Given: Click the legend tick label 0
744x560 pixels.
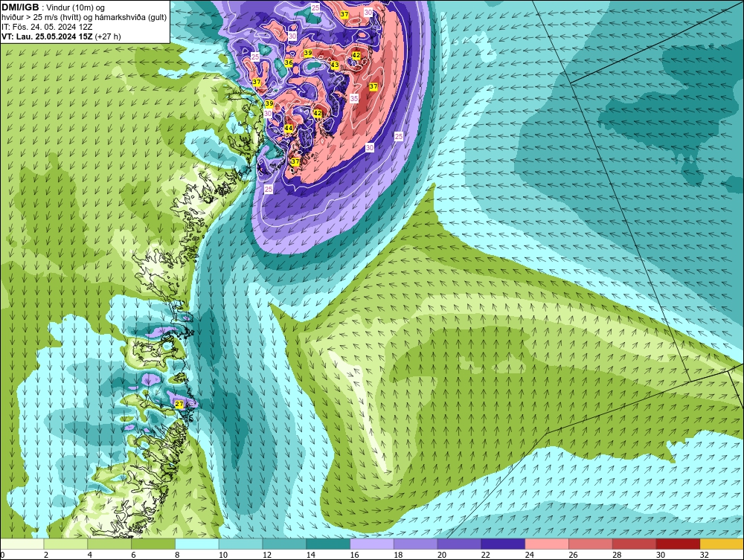Looking at the screenshot, I should 2,555.
